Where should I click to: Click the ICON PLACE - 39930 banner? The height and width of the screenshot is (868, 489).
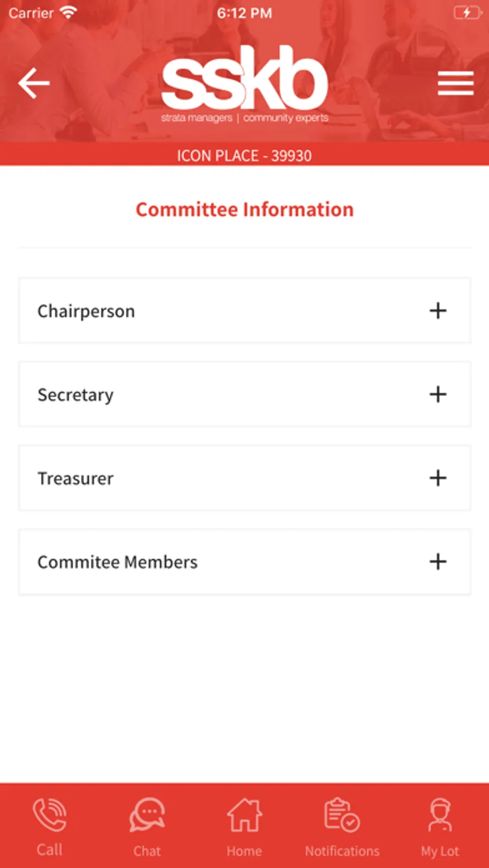click(244, 154)
